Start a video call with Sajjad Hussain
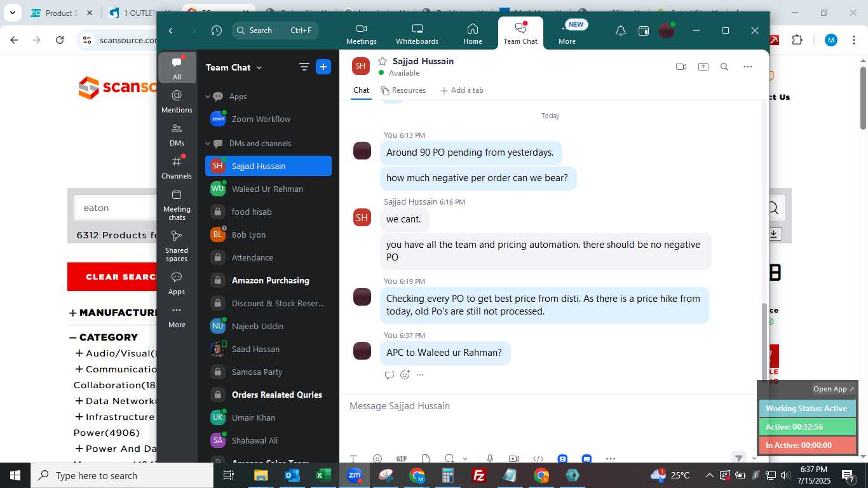Image resolution: width=868 pixels, height=488 pixels. tap(681, 67)
